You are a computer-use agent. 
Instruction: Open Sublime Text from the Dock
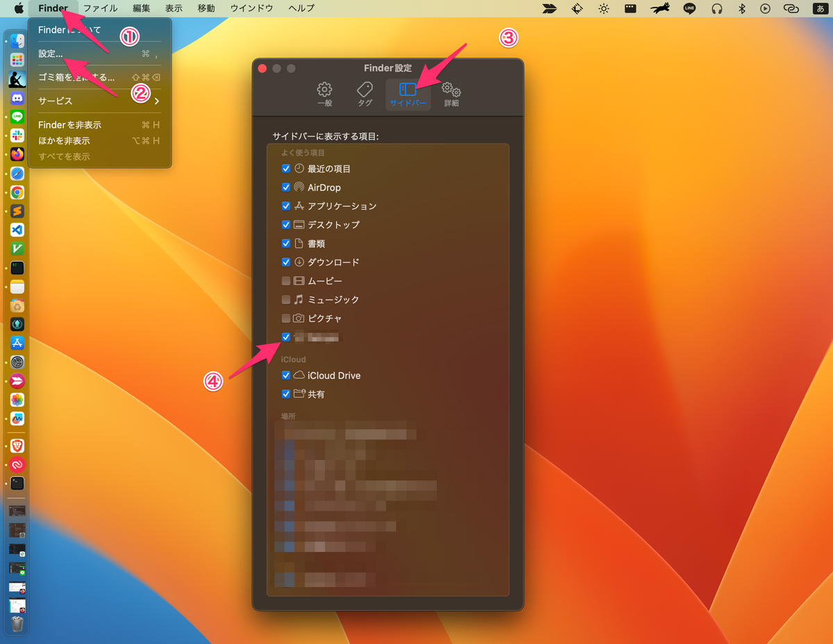tap(17, 211)
